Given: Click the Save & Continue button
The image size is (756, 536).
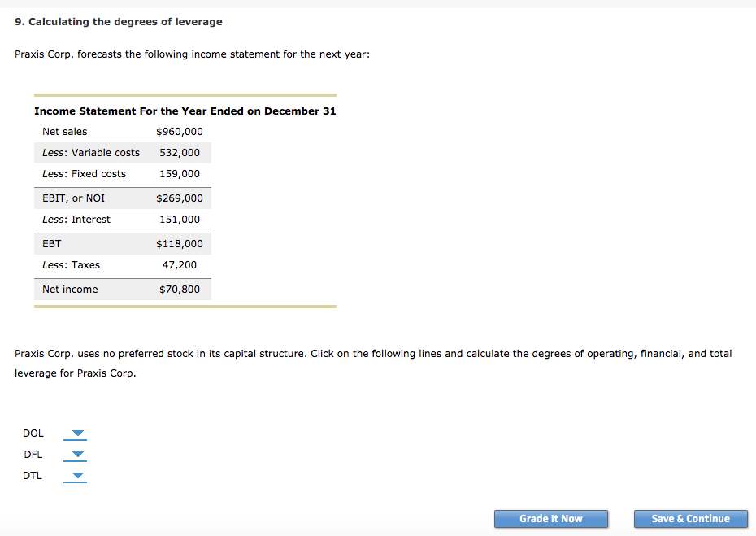Looking at the screenshot, I should tap(690, 519).
